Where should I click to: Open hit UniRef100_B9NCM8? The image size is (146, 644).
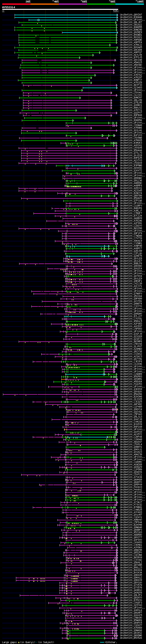click(131, 30)
